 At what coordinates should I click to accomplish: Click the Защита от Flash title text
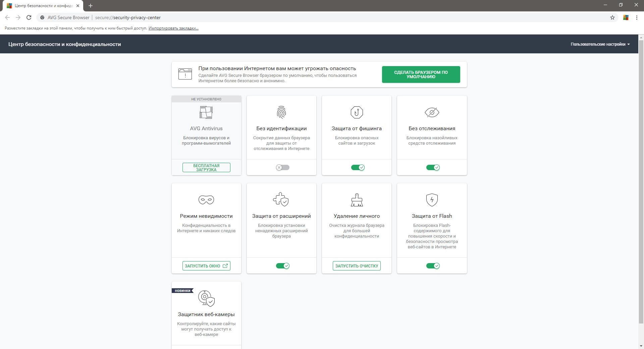[432, 216]
